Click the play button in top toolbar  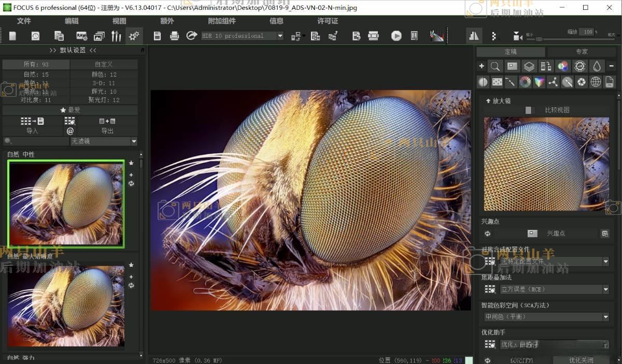click(396, 36)
